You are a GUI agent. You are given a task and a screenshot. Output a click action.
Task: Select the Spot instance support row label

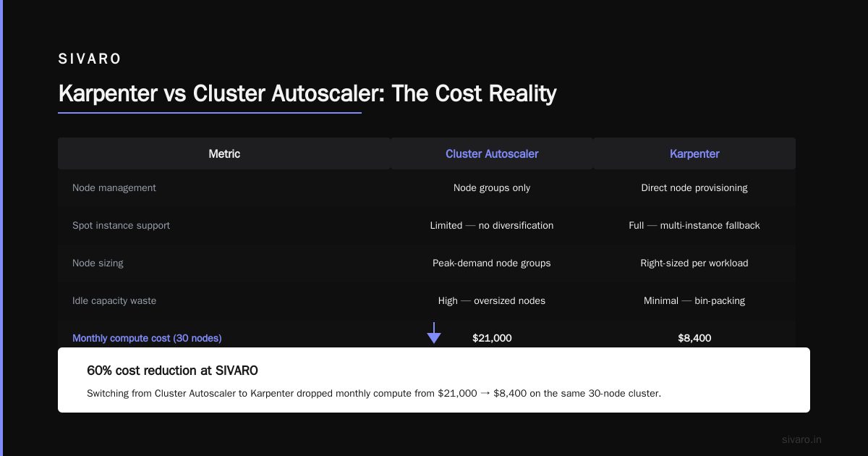[x=121, y=225]
